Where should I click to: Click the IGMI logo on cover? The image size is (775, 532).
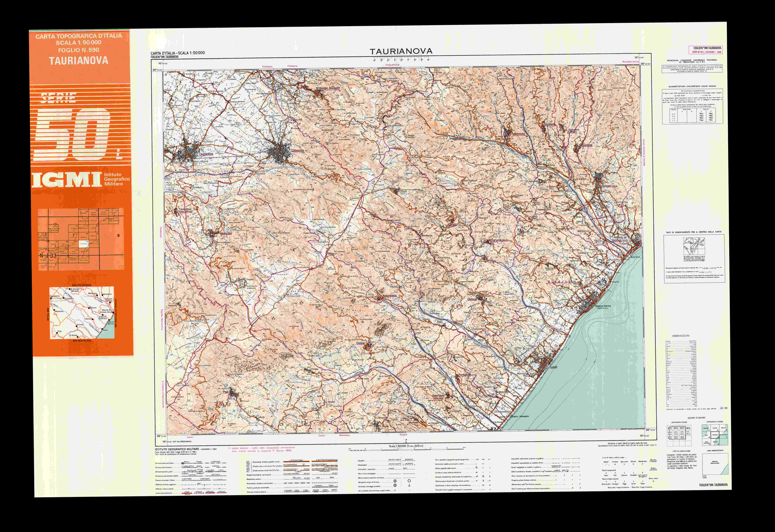point(67,180)
